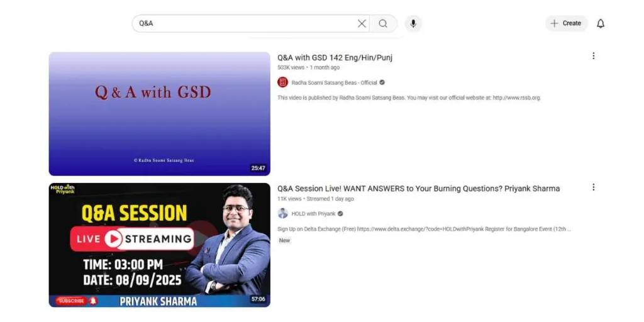Image resolution: width=644 pixels, height=322 pixels.
Task: Click verified badge beside HOLD with Priyank
Action: pos(340,214)
